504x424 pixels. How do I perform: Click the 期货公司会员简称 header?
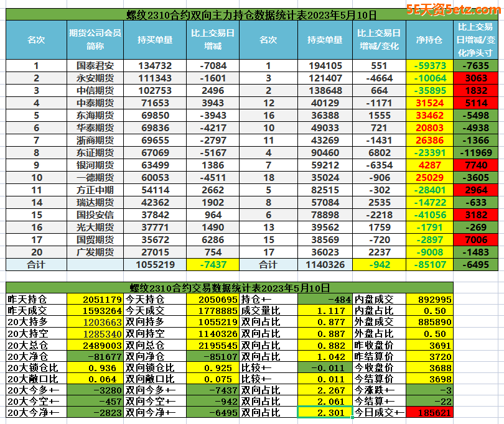click(95, 40)
